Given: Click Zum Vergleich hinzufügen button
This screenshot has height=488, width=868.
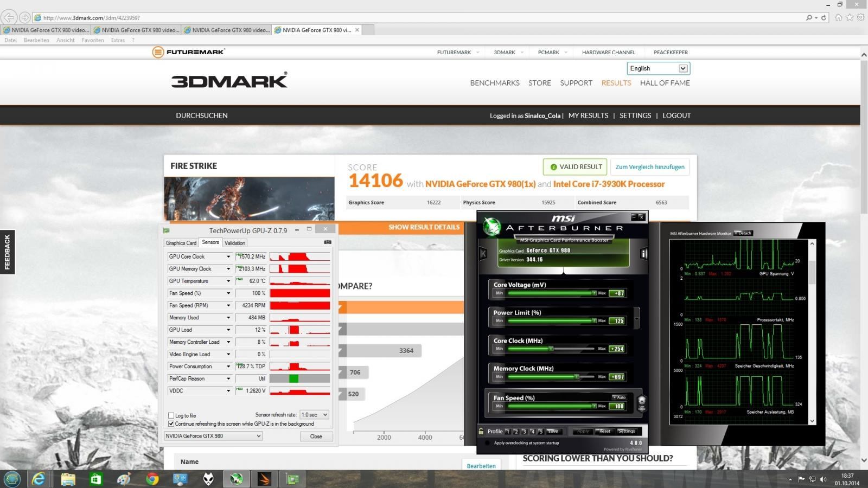Looking at the screenshot, I should pyautogui.click(x=650, y=167).
